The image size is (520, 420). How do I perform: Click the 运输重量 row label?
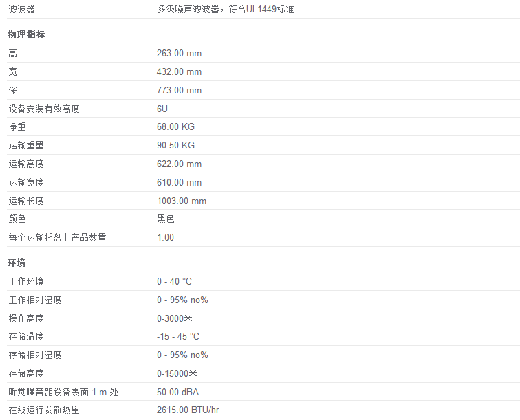(x=26, y=145)
